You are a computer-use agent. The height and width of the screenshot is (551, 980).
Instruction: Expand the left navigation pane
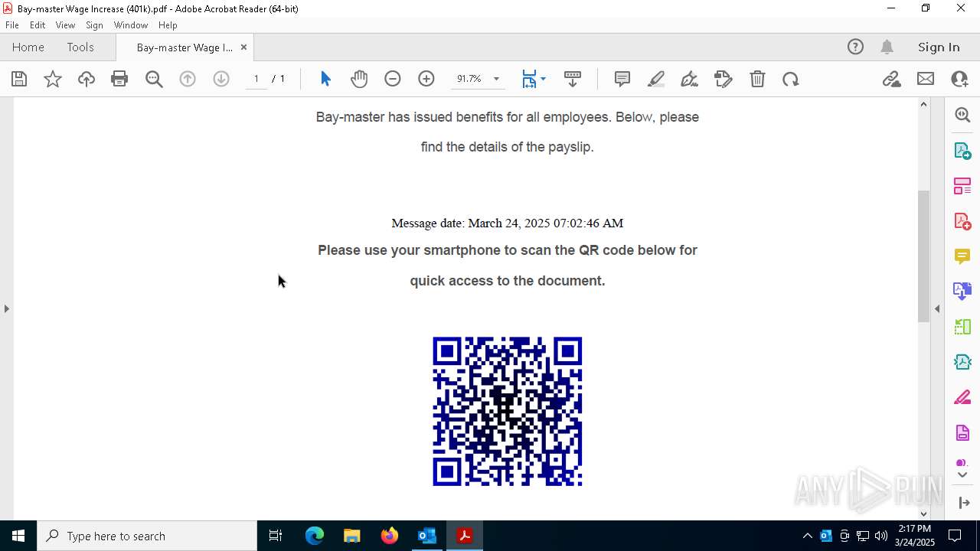(7, 308)
